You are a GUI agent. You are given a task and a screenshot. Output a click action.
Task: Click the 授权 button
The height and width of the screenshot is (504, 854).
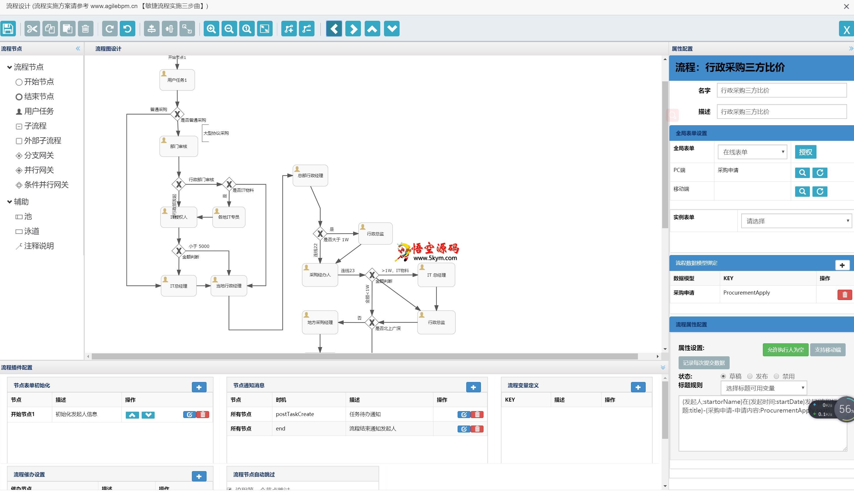pyautogui.click(x=806, y=152)
